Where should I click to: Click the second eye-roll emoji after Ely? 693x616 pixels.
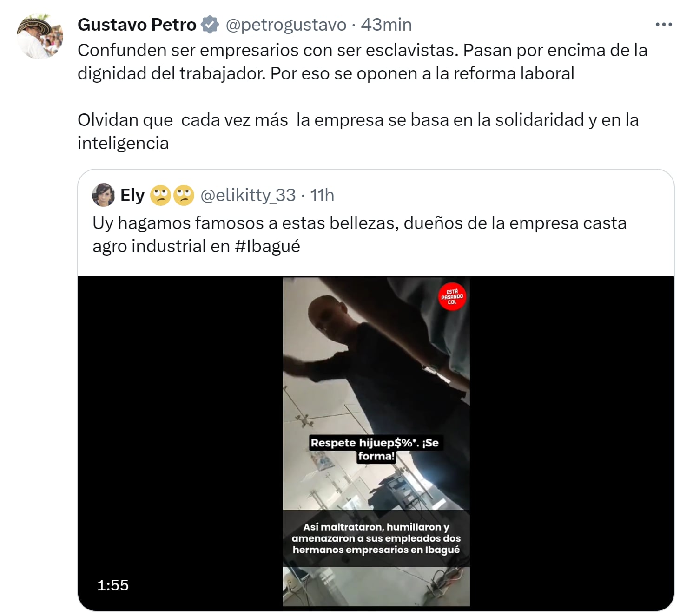184,195
